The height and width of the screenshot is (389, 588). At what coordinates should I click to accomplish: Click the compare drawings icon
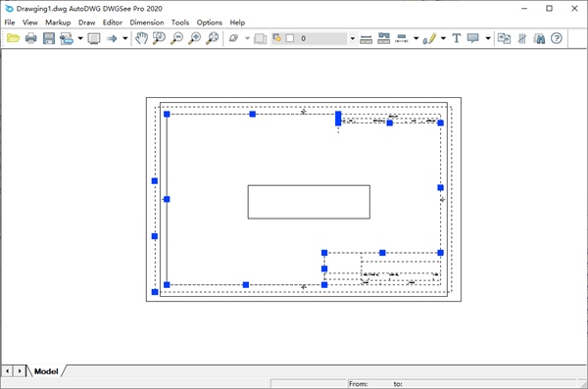[504, 38]
